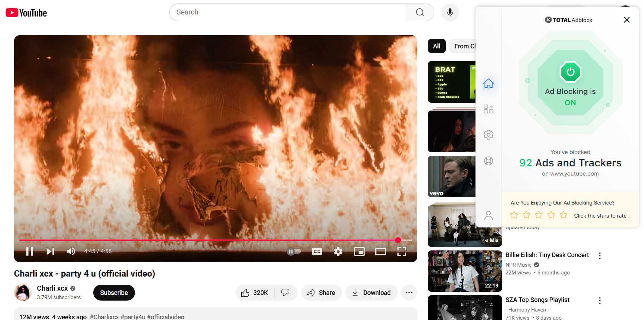Click the Download button
The height and width of the screenshot is (320, 644).
(x=371, y=292)
